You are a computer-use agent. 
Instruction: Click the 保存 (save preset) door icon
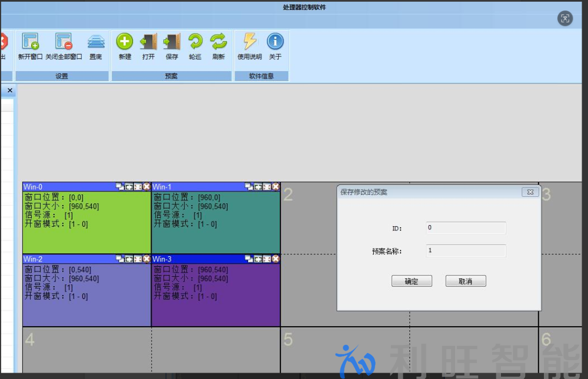point(172,42)
